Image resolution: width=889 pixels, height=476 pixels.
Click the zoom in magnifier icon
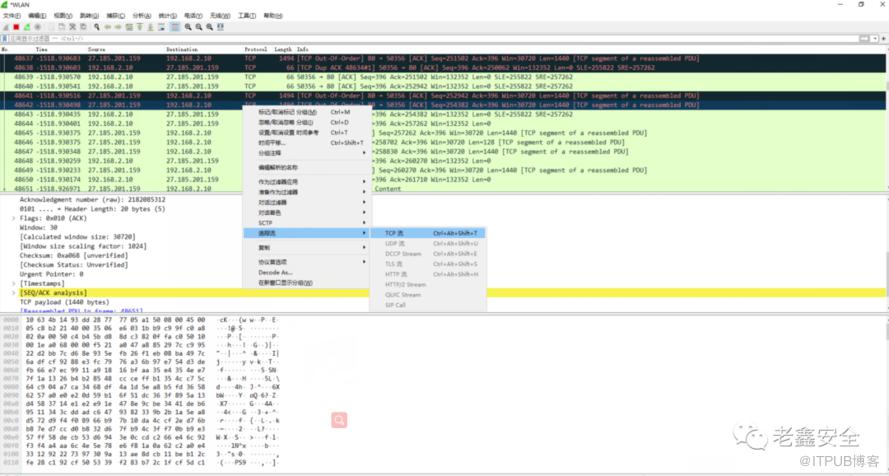click(x=188, y=27)
